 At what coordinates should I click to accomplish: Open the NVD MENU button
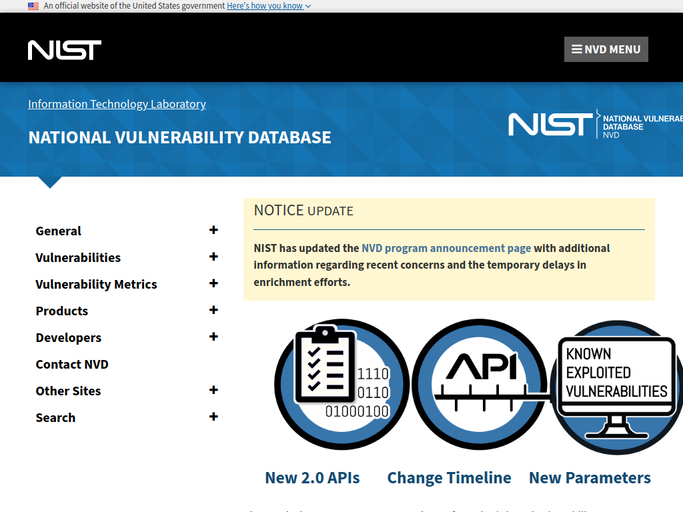(x=606, y=49)
